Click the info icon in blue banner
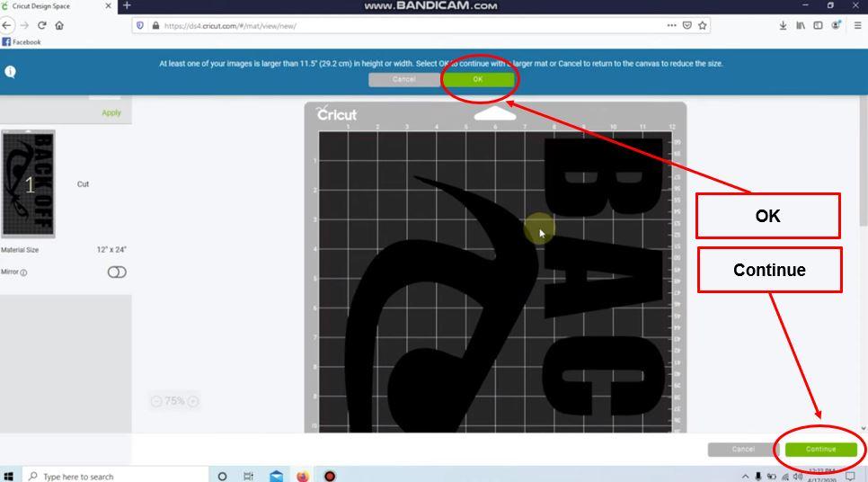This screenshot has height=482, width=868. (x=10, y=72)
